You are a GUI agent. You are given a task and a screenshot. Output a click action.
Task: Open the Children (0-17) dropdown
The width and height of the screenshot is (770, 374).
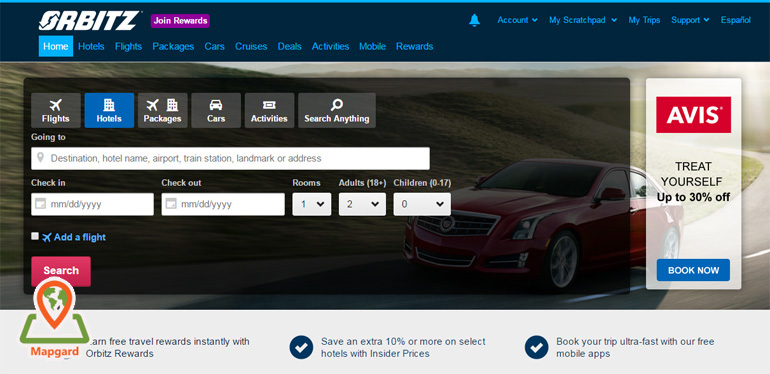pyautogui.click(x=422, y=204)
